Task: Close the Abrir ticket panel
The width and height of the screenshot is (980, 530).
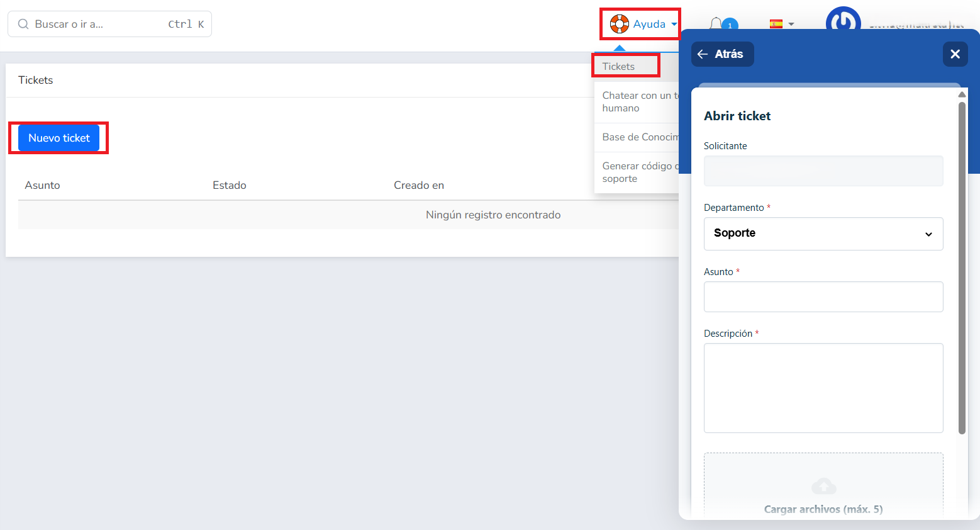Action: pyautogui.click(x=955, y=54)
